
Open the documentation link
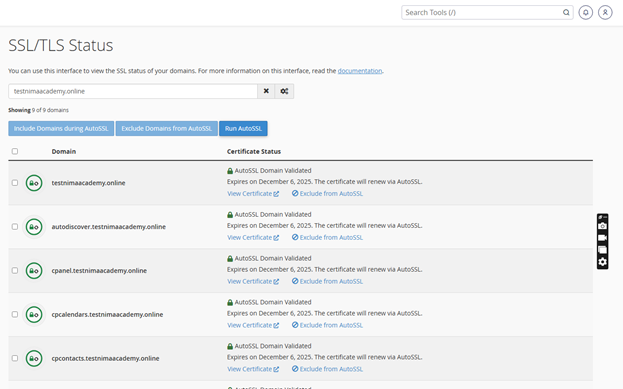[360, 71]
